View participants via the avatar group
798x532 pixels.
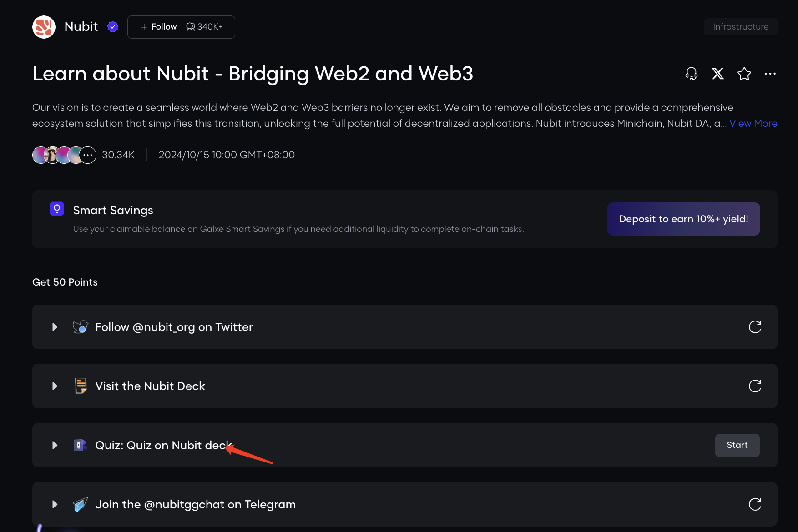(x=64, y=155)
